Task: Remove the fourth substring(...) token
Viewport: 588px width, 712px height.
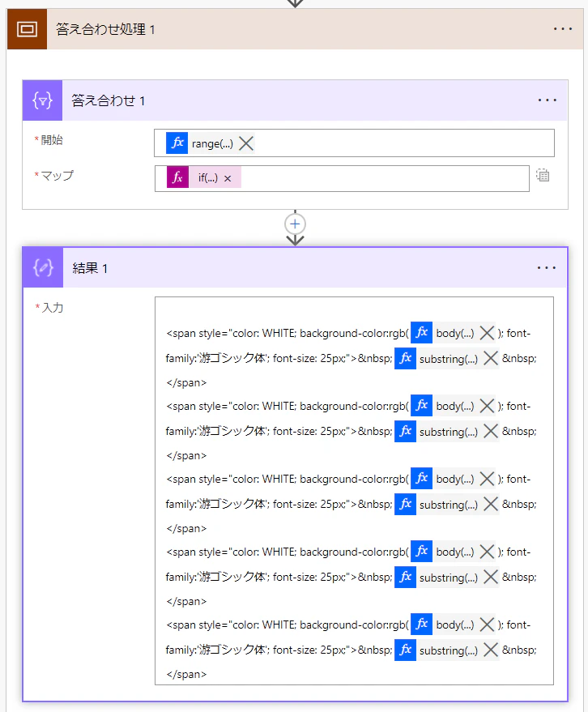Action: pos(490,578)
